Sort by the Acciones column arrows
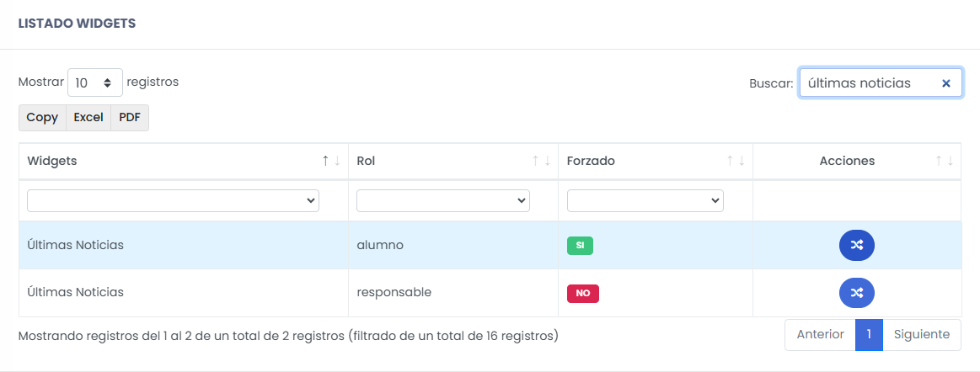The image size is (980, 372). (x=945, y=161)
